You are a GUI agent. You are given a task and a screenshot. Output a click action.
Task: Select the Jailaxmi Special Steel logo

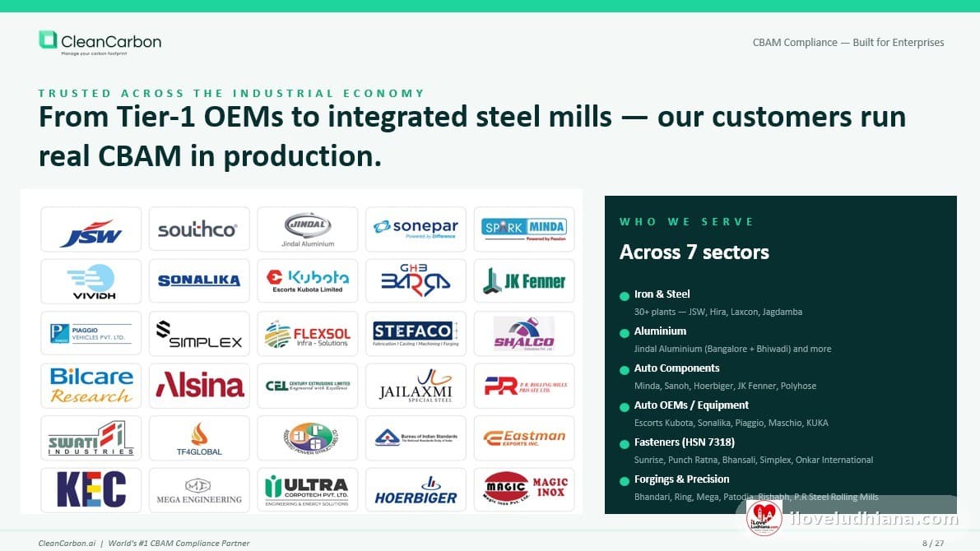click(x=416, y=386)
